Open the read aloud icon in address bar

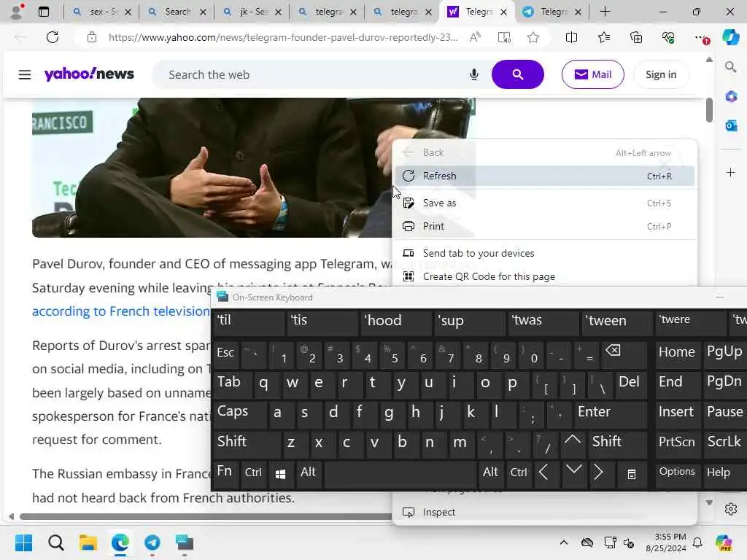(475, 37)
